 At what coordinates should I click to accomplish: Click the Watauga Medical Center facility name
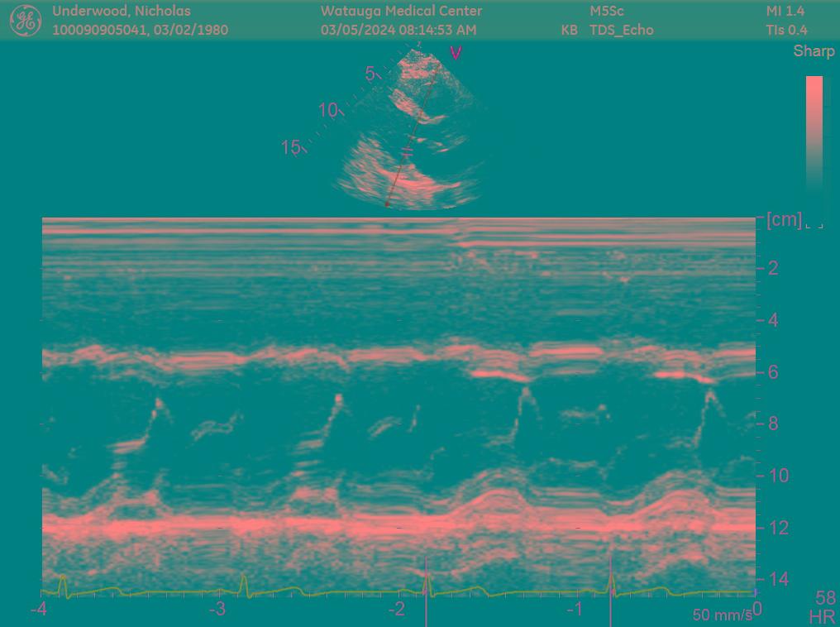401,11
